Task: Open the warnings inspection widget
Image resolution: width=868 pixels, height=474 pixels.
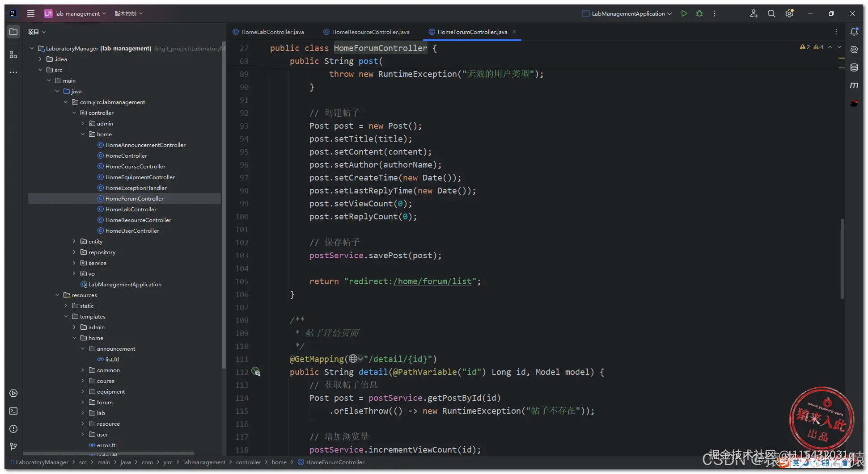Action: [x=812, y=47]
